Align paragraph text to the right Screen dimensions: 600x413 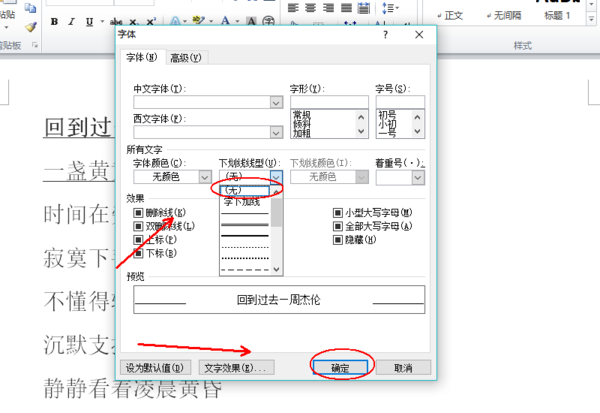point(328,8)
